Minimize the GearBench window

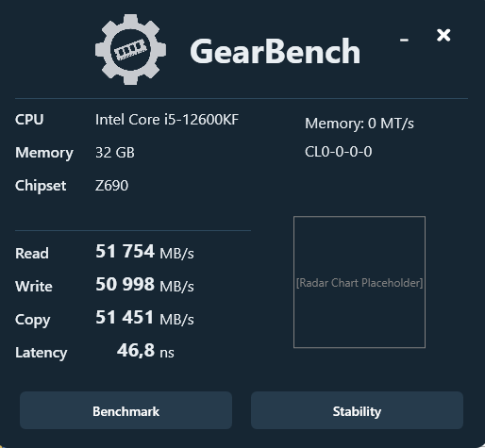[404, 40]
